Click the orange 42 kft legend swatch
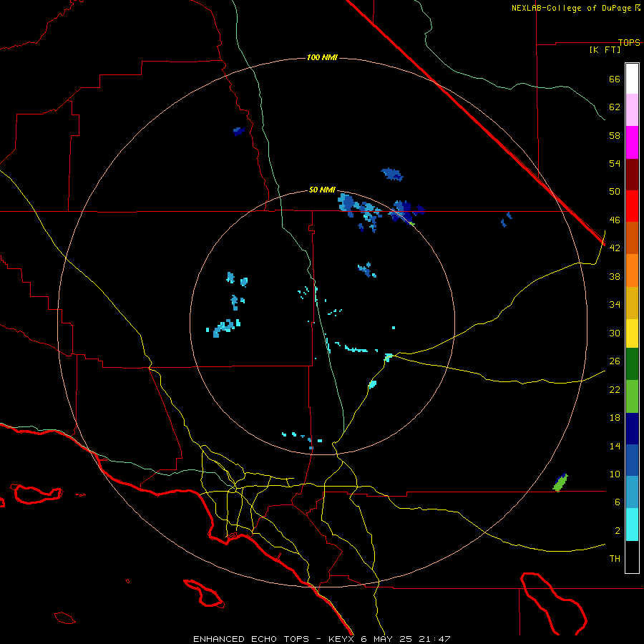Viewport: 644px width, 644px height. coord(632,270)
